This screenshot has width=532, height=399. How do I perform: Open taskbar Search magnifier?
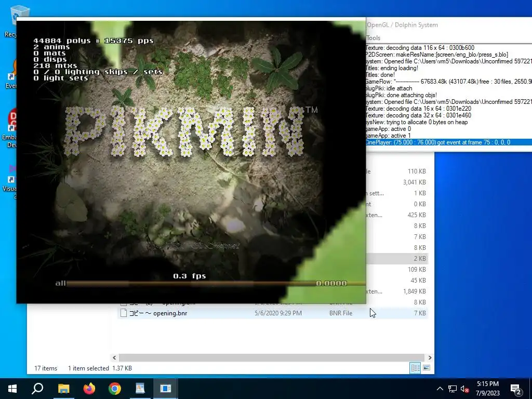coord(37,389)
